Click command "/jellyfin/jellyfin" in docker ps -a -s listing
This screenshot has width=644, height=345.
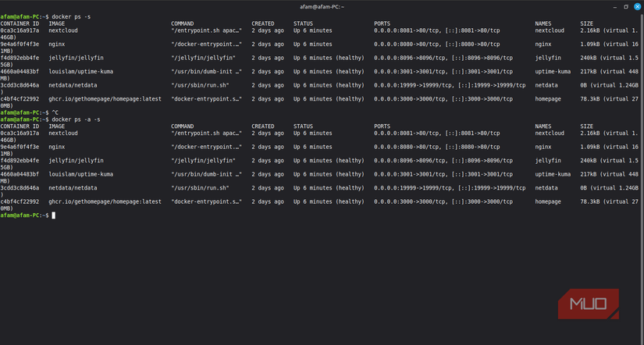pos(203,161)
